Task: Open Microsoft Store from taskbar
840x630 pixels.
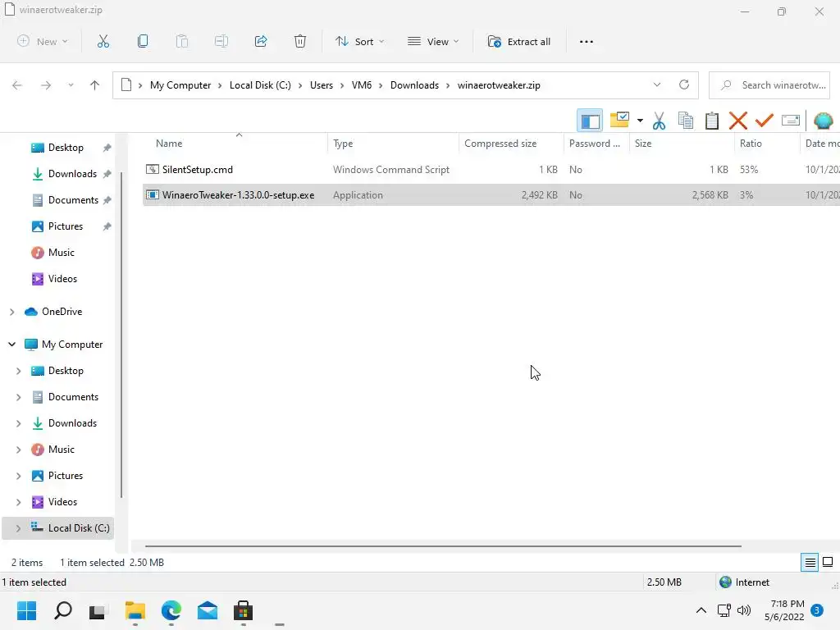Action: coord(243,610)
